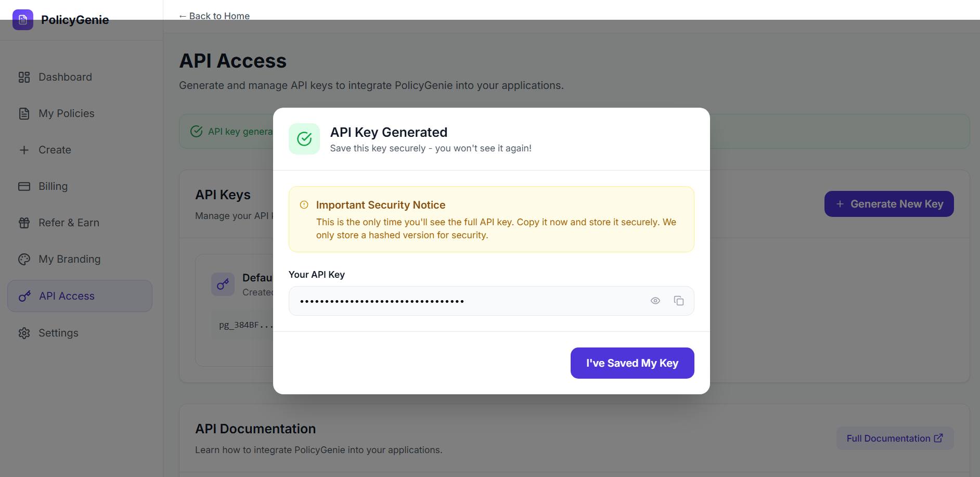980x477 pixels.
Task: Navigate to Refer & Earn
Action: click(x=69, y=223)
